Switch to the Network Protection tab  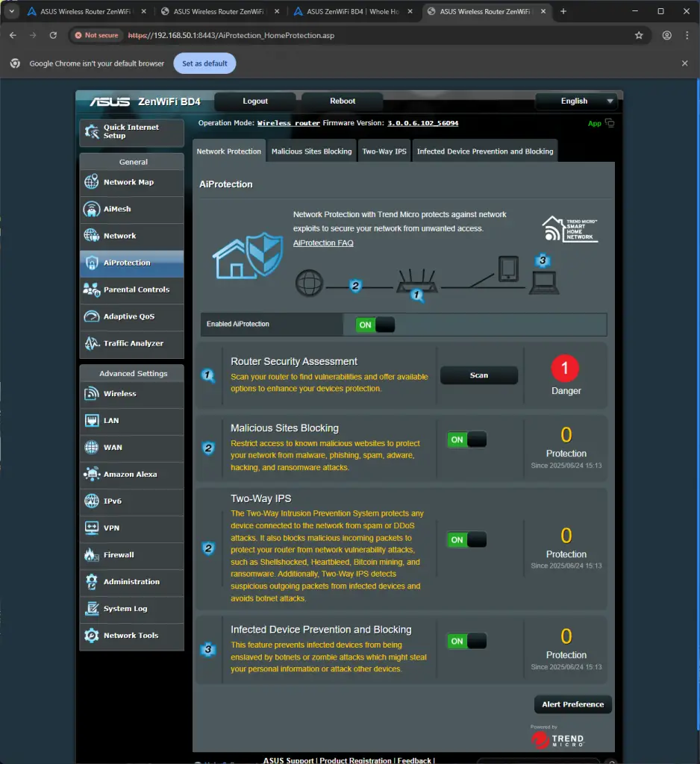[x=228, y=151]
